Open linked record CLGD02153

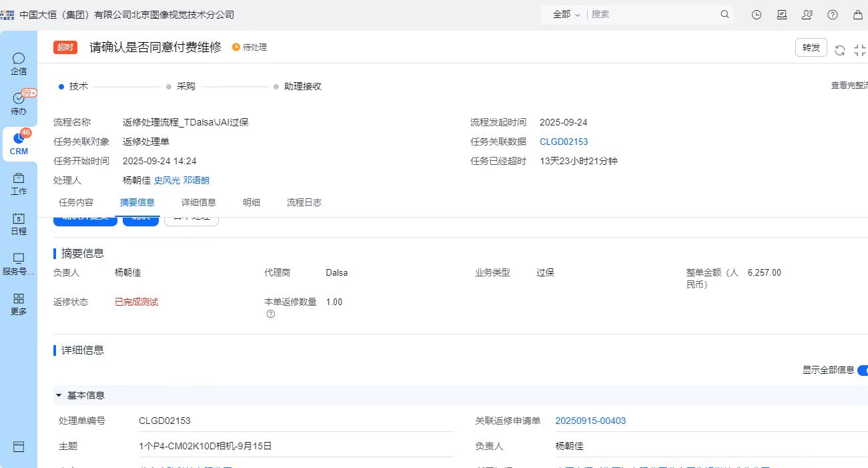coord(564,142)
